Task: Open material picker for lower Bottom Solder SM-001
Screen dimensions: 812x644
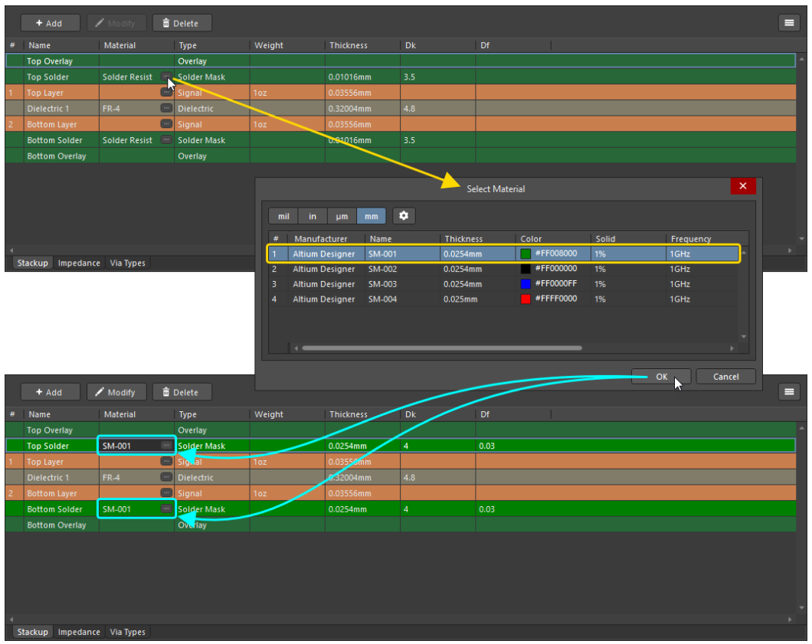Action: pyautogui.click(x=166, y=509)
